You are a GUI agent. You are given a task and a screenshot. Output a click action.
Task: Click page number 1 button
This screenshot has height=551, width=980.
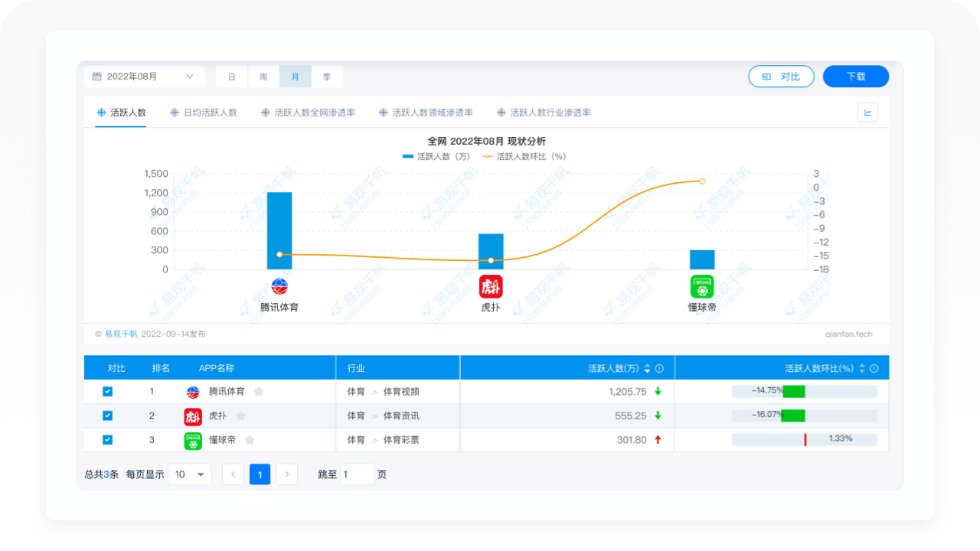[x=260, y=474]
